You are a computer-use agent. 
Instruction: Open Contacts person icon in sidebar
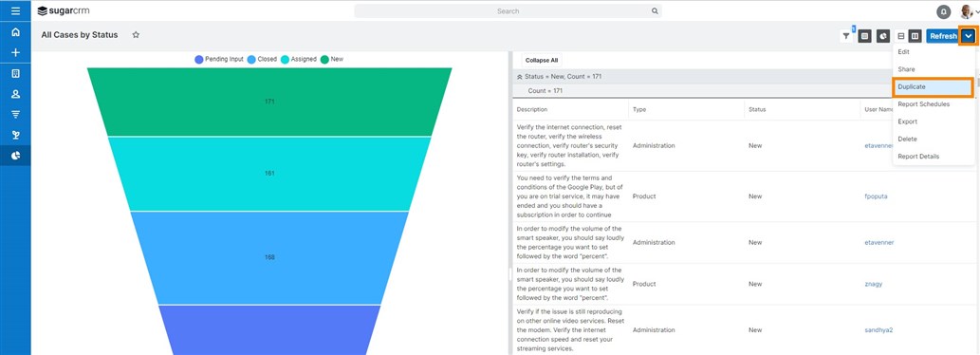point(15,94)
